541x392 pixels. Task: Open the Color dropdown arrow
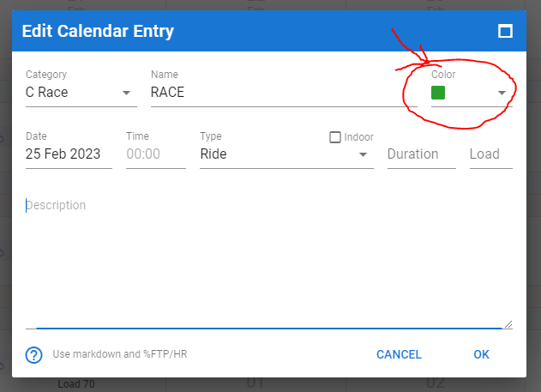(x=502, y=93)
